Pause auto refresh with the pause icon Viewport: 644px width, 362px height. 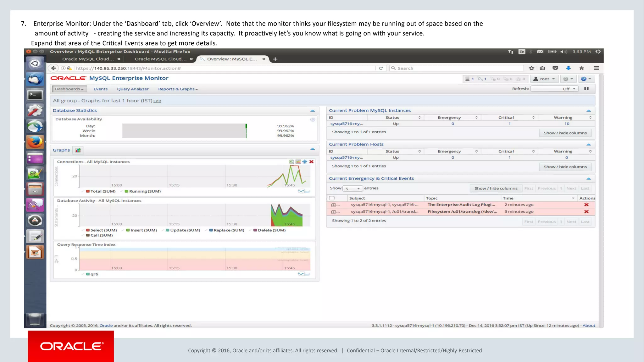[586, 89]
